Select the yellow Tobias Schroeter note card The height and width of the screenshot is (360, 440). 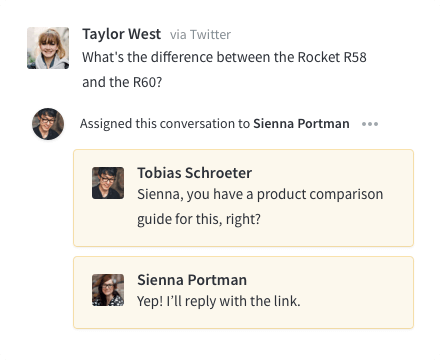(x=243, y=198)
